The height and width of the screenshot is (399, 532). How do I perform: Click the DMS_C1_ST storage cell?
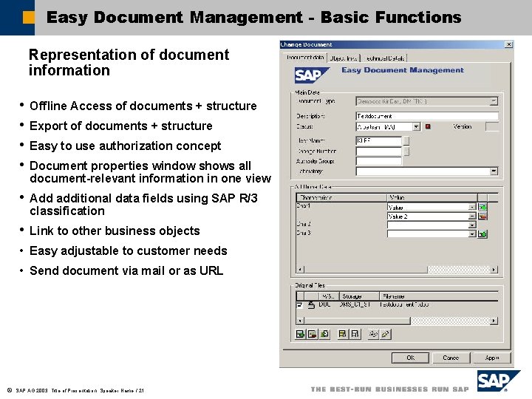coord(355,304)
